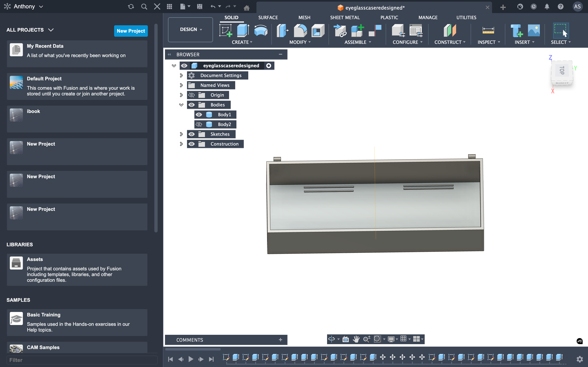This screenshot has width=588, height=367.
Task: Open the DESIGN workspace dropdown
Action: (190, 29)
